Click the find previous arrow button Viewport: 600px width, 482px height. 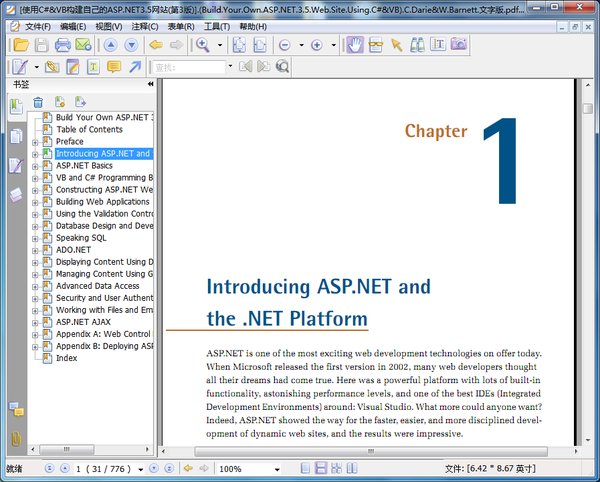coord(245,66)
